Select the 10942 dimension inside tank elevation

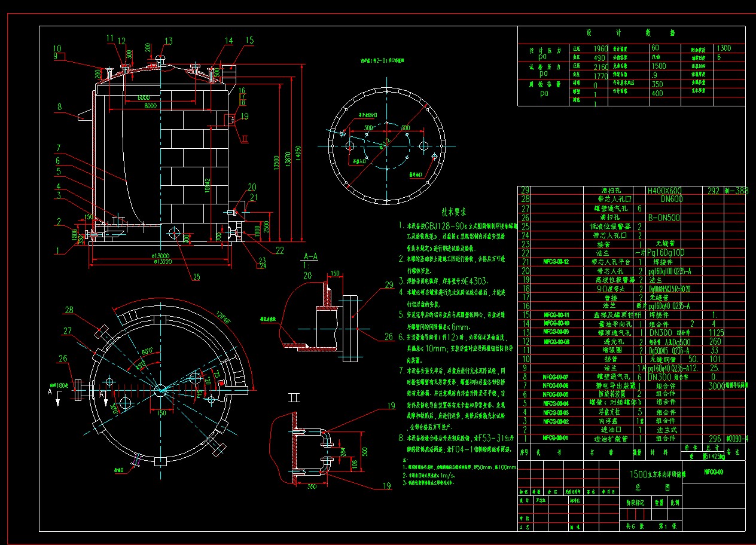click(206, 186)
